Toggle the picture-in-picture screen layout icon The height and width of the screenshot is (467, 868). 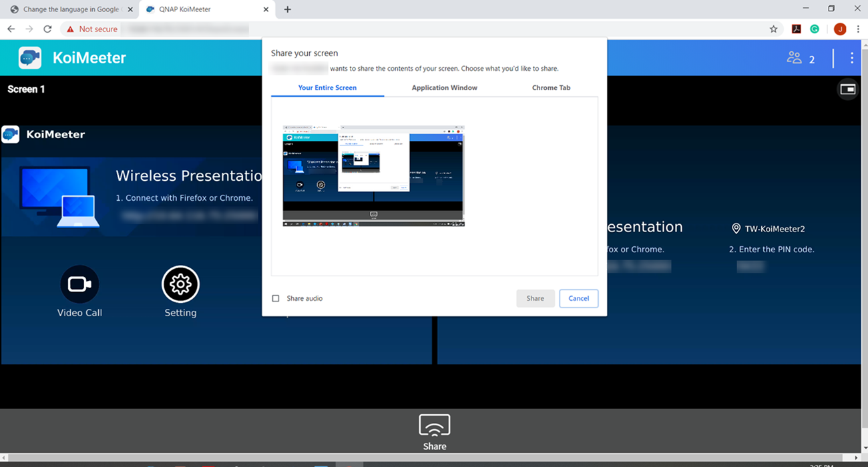coord(847,89)
